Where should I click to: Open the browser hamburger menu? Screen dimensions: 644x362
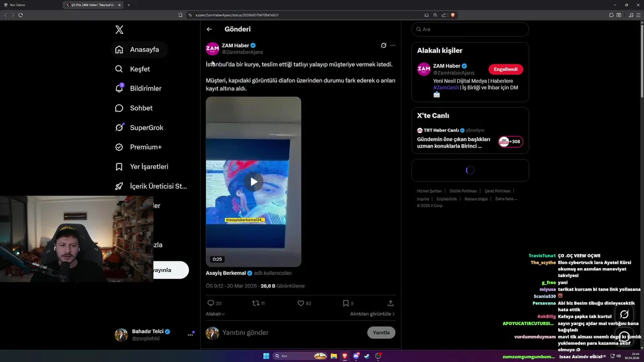tap(638, 15)
